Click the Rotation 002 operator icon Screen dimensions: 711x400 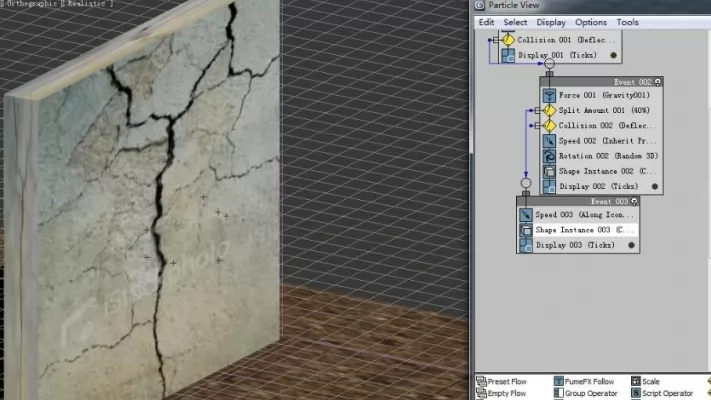click(x=549, y=156)
